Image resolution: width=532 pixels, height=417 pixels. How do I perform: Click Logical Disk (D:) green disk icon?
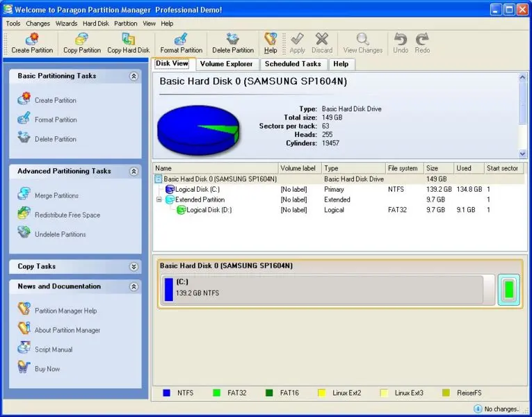[182, 210]
